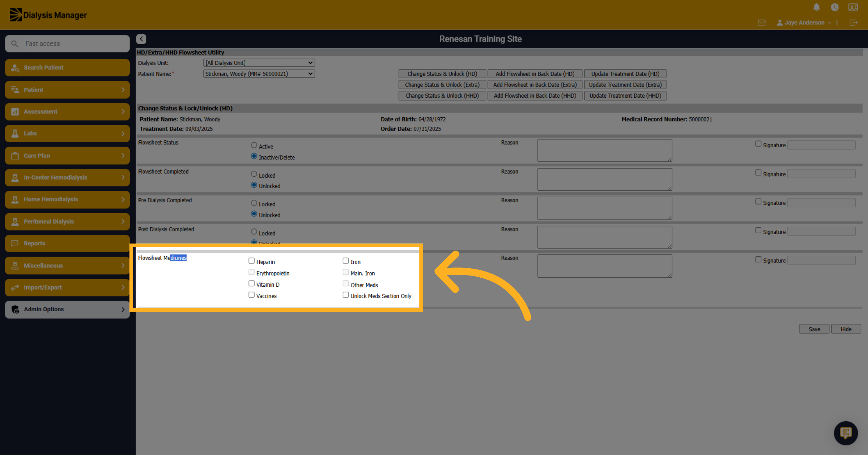Open the mail envelope icon
The width and height of the screenshot is (868, 455).
coord(762,23)
